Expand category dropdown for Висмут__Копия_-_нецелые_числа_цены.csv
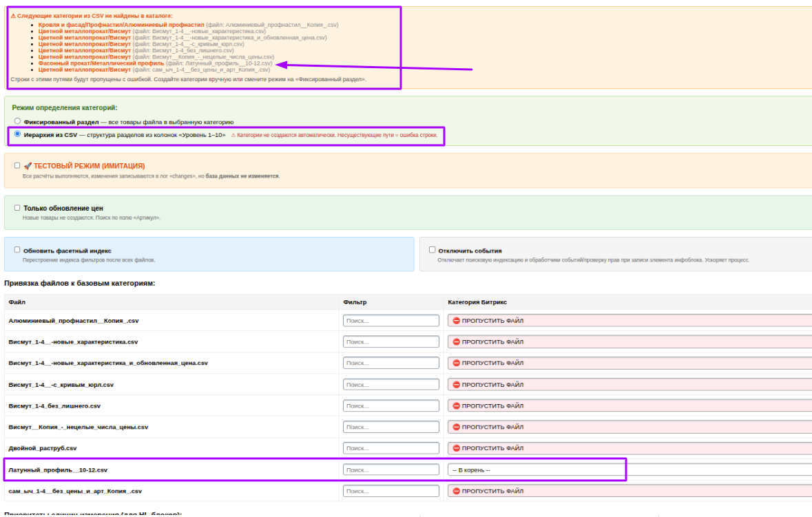 click(x=628, y=427)
